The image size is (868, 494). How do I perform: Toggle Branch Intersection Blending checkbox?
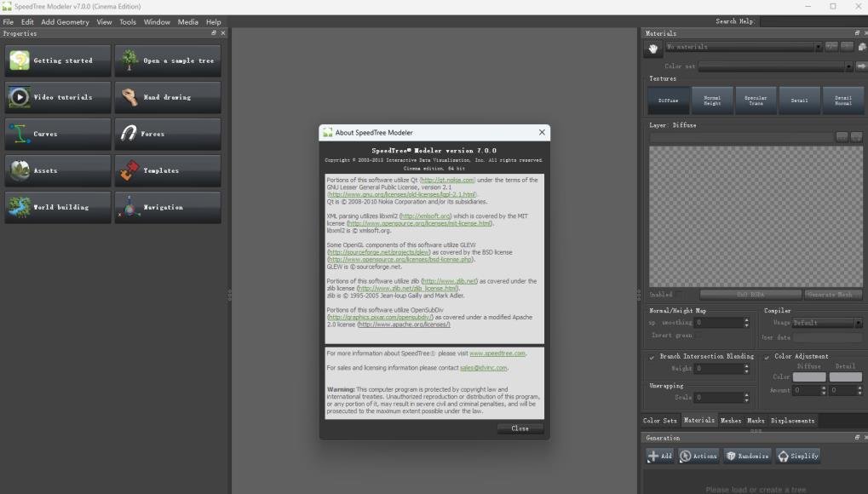tap(652, 357)
